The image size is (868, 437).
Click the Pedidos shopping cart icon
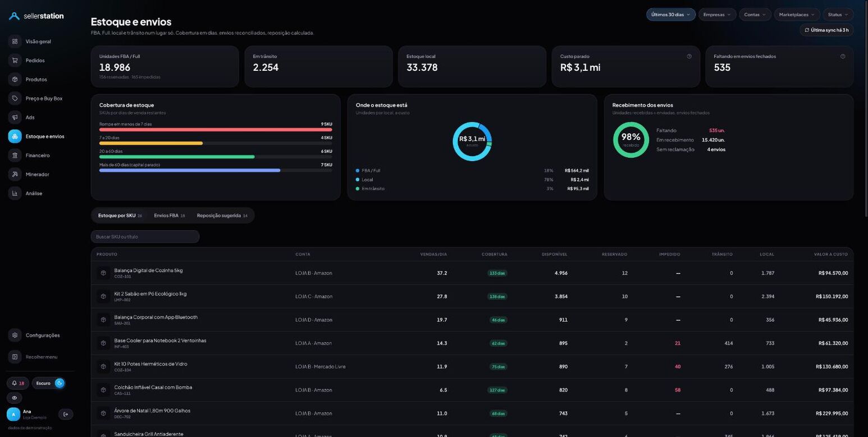(x=15, y=61)
